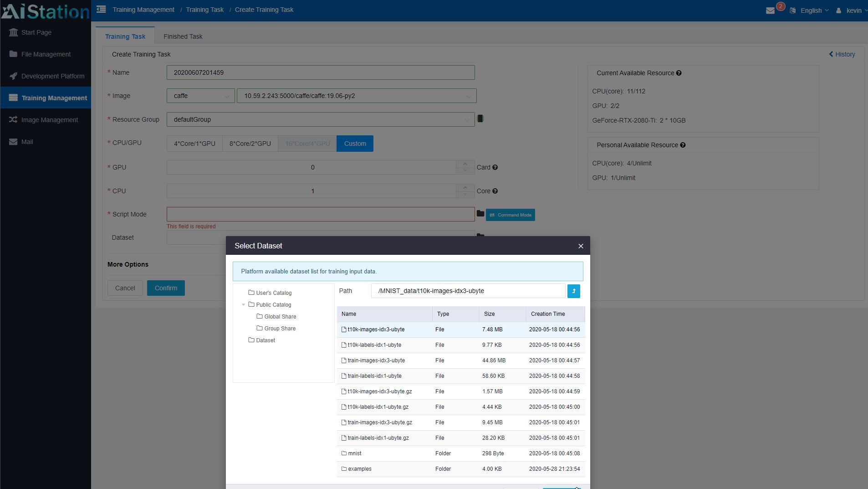Click the folder icon beside Script Mode
The image size is (868, 489).
[480, 213]
